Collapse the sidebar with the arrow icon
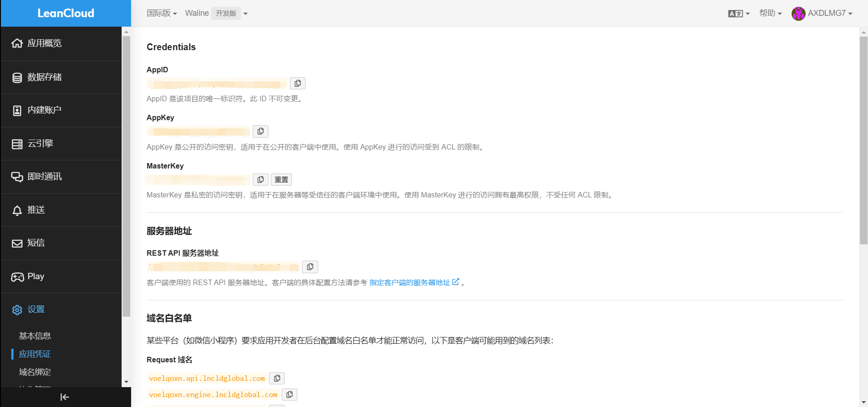 65,397
